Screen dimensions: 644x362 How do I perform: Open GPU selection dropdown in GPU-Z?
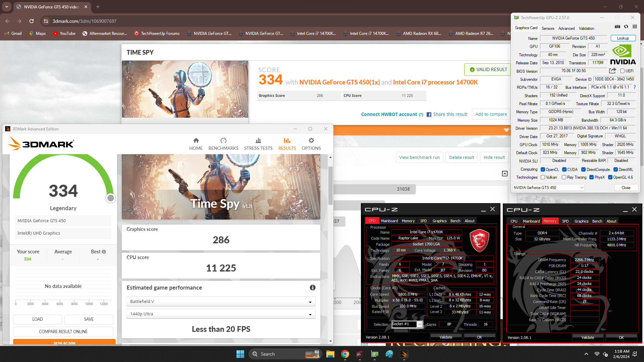[549, 188]
